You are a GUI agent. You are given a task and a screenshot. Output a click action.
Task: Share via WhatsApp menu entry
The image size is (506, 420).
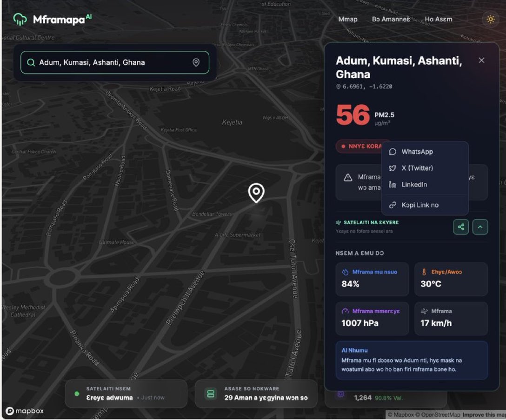click(x=425, y=152)
